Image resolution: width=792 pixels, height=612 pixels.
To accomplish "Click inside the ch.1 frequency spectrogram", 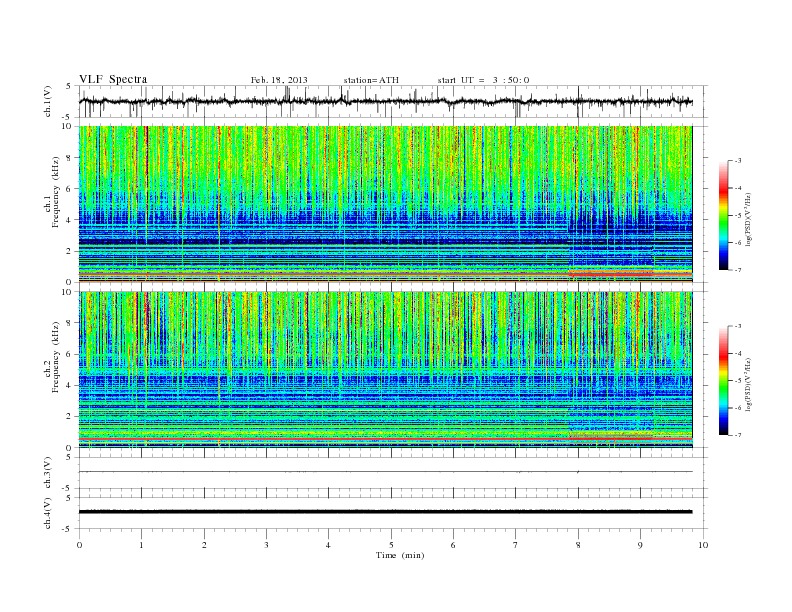I will [x=385, y=204].
